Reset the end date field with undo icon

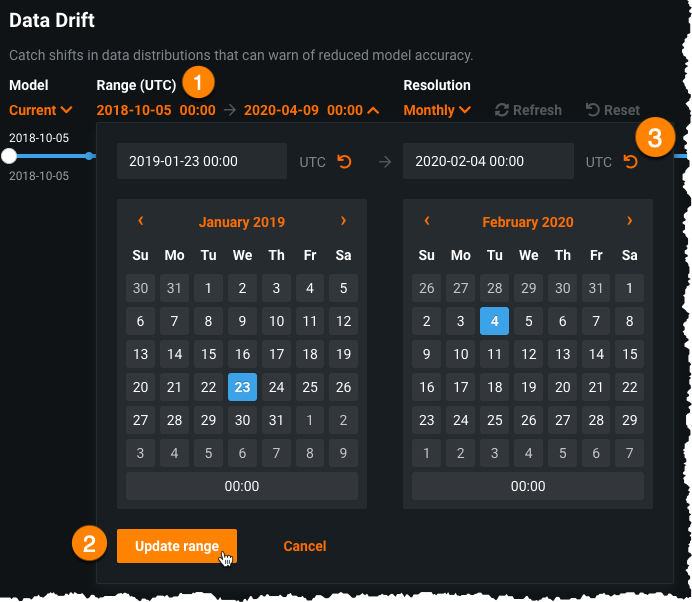point(630,161)
